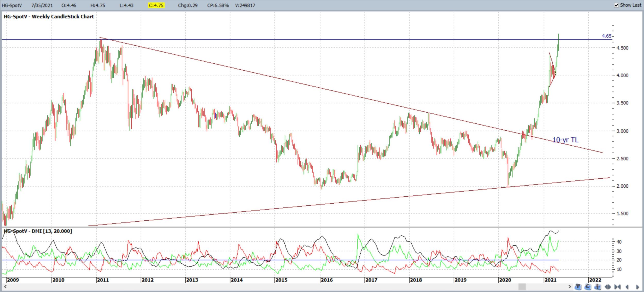
Task: Click the 4.65 horizontal line label
Action: [606, 36]
